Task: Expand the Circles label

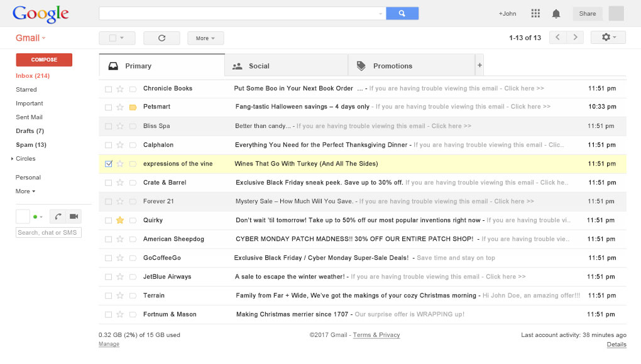Action: (13, 159)
